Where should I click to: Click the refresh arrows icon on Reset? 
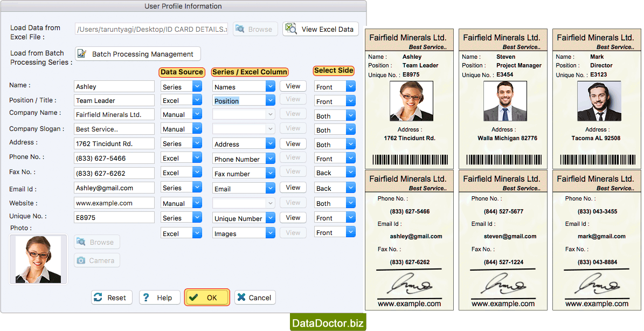click(98, 298)
